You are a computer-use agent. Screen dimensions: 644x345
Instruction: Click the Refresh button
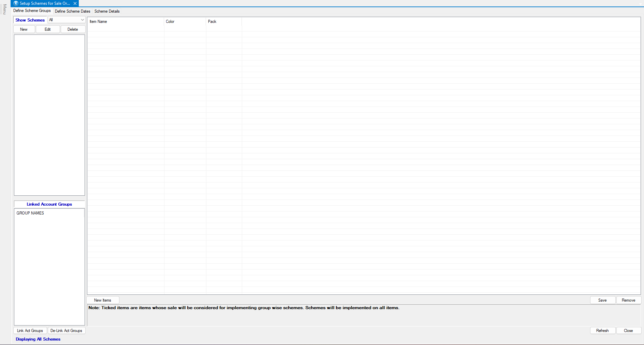602,331
